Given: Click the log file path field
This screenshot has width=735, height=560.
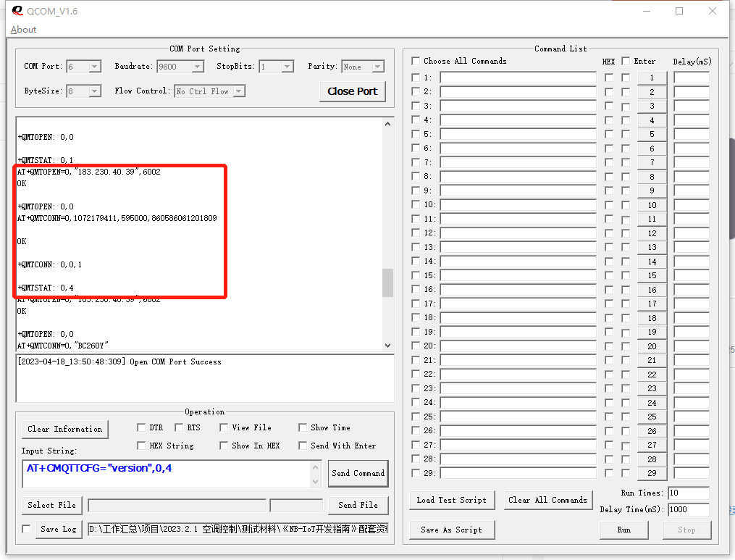Looking at the screenshot, I should (x=238, y=529).
